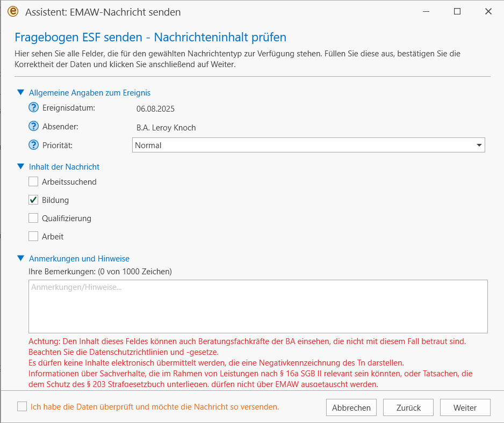This screenshot has width=504, height=423.
Task: Close the EMAW-Nachricht senden dialog
Action: point(488,12)
